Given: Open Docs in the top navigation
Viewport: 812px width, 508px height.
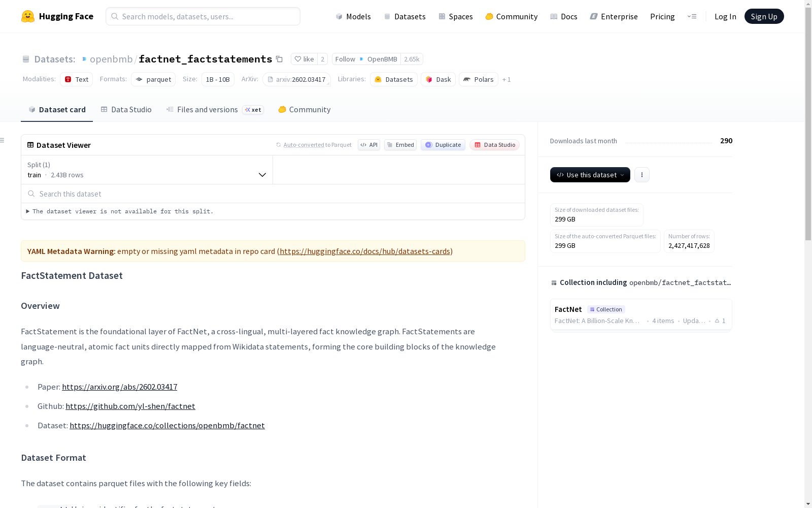Looking at the screenshot, I should (x=564, y=16).
